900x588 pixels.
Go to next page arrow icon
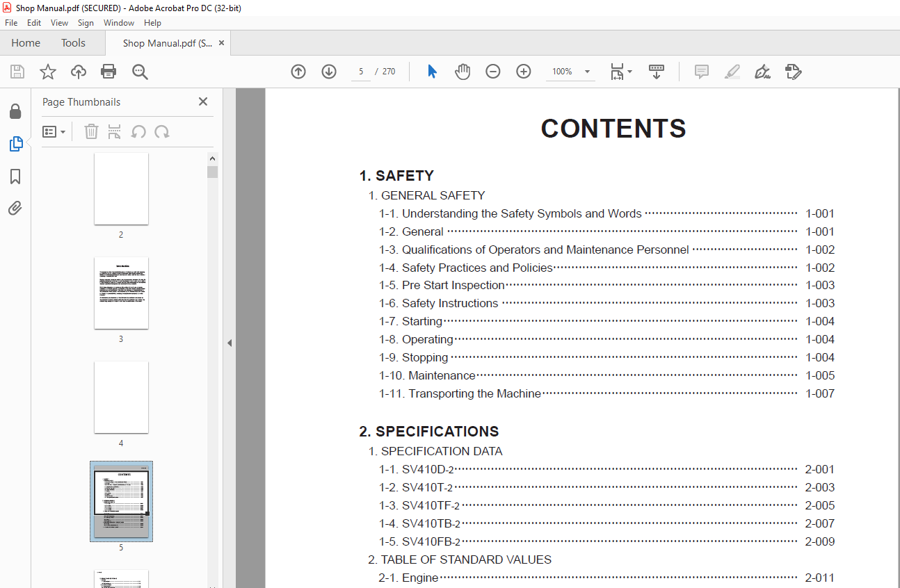[329, 72]
